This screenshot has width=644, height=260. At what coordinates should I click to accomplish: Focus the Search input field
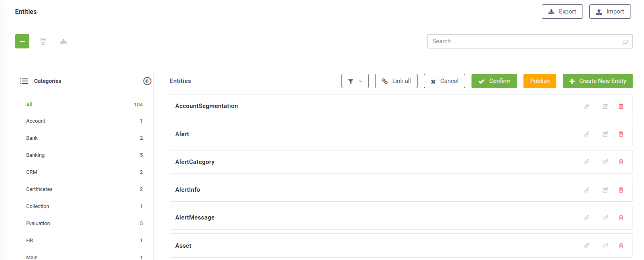525,41
